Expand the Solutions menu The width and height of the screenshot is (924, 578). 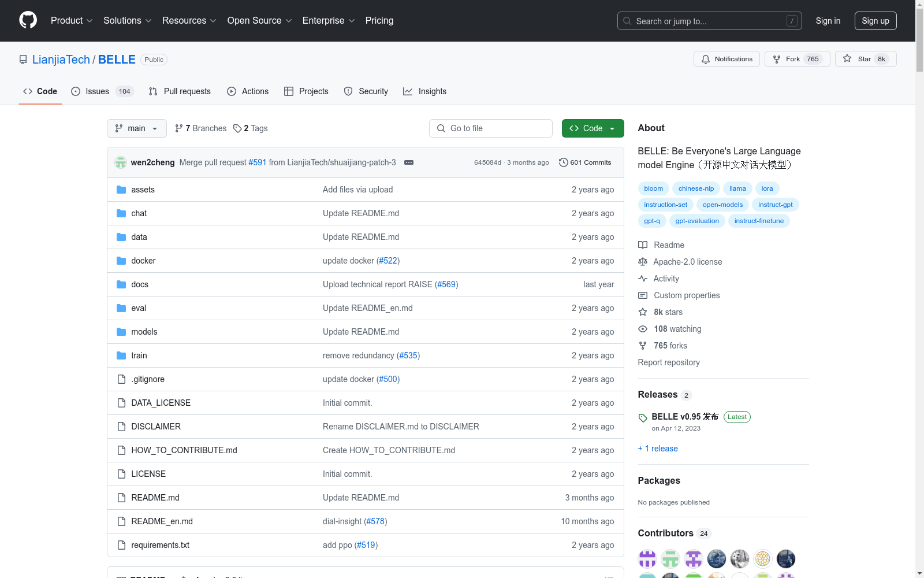(127, 20)
